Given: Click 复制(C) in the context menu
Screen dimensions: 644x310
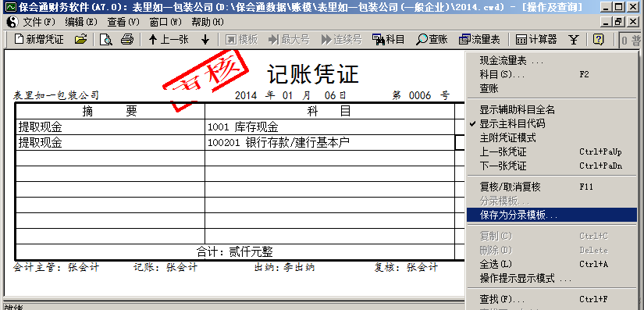Looking at the screenshot, I should [552, 236].
